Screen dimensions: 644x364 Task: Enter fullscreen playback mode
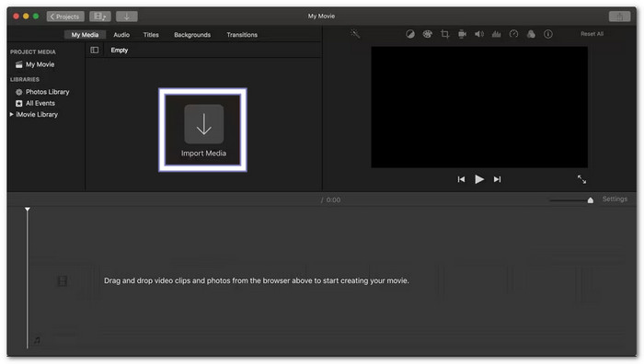(581, 179)
